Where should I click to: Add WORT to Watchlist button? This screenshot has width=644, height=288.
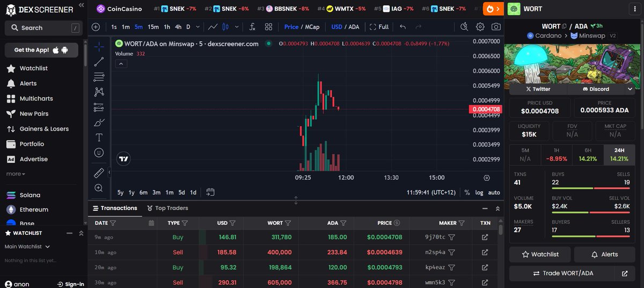click(x=540, y=254)
